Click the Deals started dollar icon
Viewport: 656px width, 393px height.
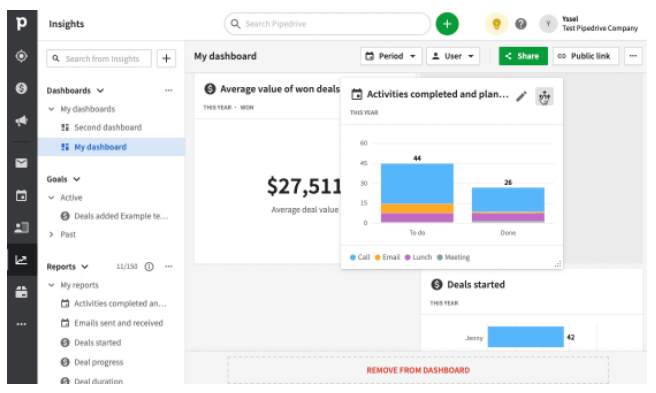436,285
